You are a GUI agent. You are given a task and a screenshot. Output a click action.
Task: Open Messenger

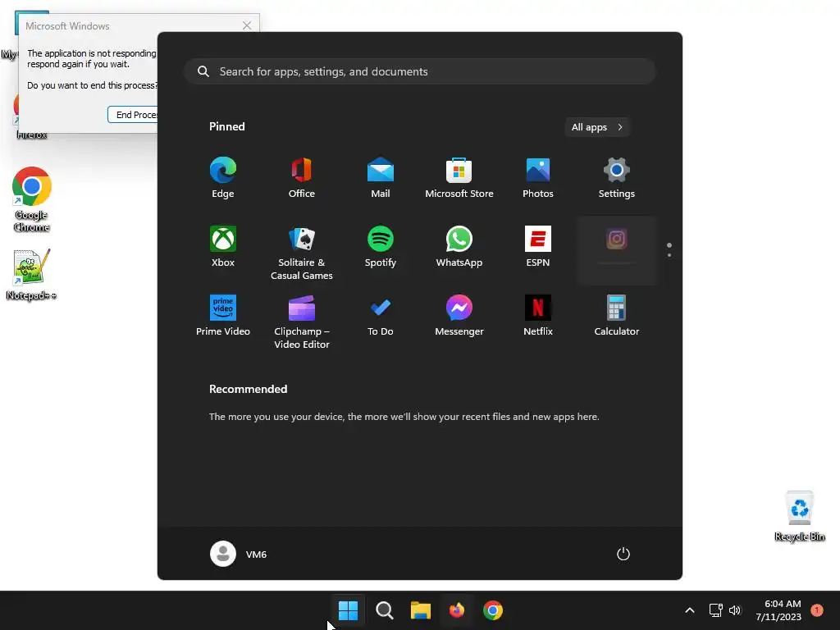pyautogui.click(x=459, y=316)
